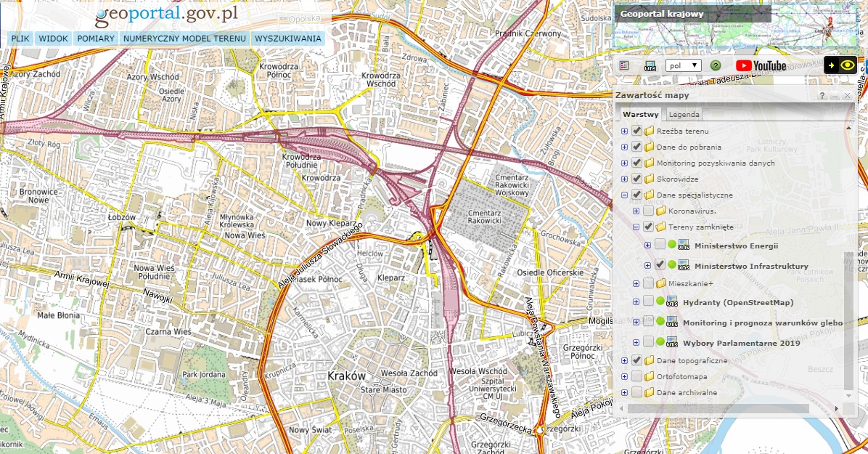Click green status dot of Monitoring i prognoza
The width and height of the screenshot is (868, 454).
[x=660, y=321]
